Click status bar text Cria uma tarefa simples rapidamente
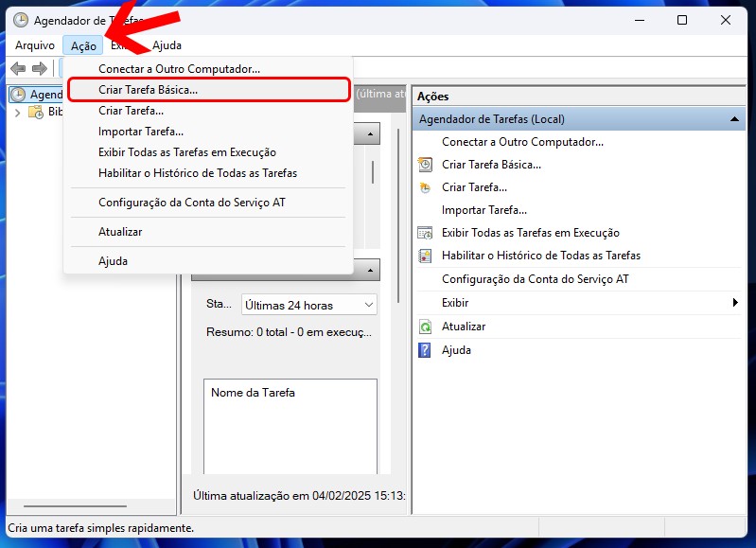The image size is (756, 548). coord(100,528)
